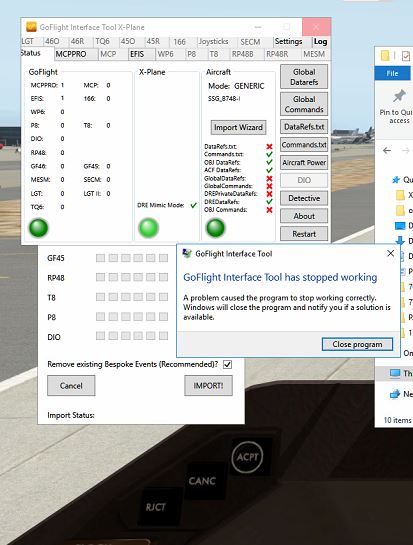Click the IMPORT! button

[208, 385]
